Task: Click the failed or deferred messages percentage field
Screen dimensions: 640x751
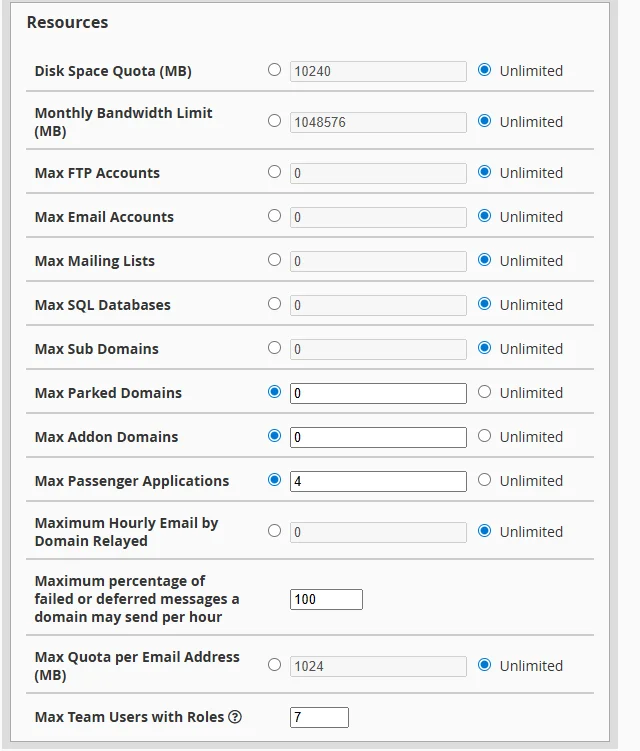Action: click(x=326, y=599)
